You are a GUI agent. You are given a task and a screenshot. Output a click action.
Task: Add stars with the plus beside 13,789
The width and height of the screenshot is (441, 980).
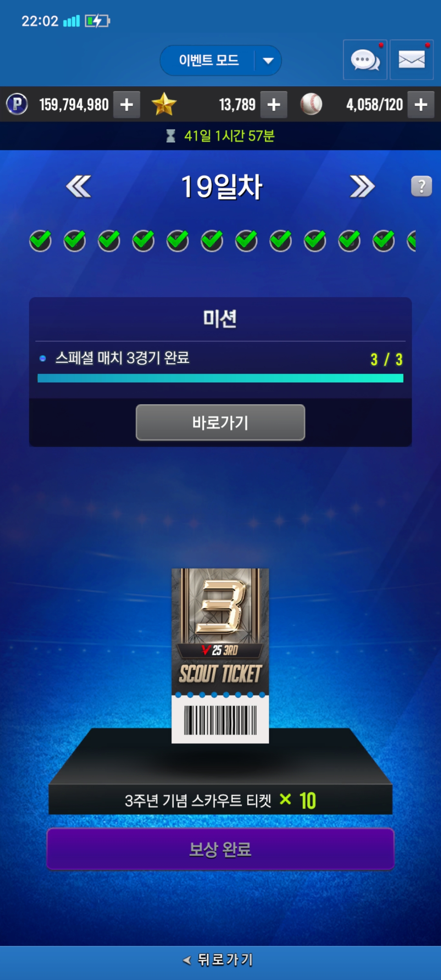coord(274,105)
